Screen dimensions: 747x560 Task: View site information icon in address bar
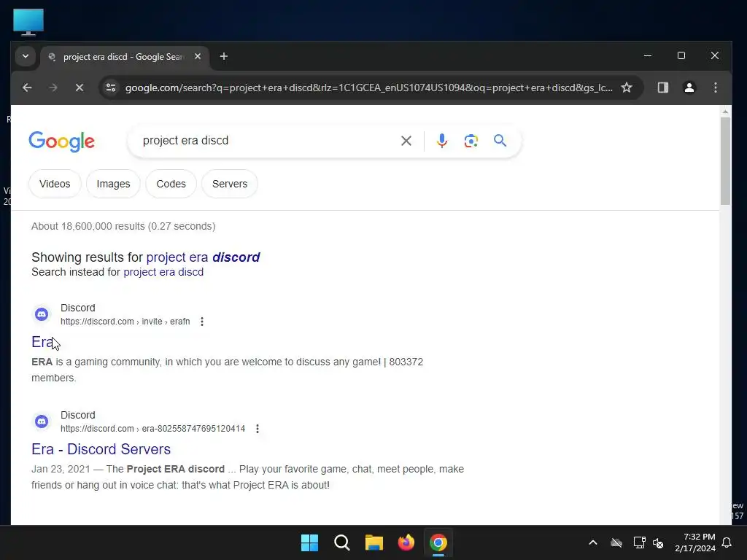tap(111, 87)
